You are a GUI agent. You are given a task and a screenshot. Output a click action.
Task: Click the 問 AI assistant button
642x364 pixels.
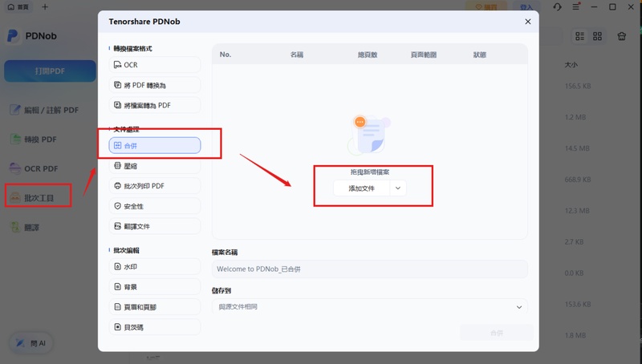point(30,343)
